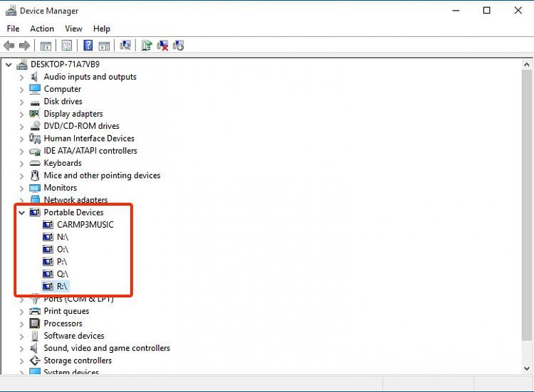Open the File menu

point(13,28)
